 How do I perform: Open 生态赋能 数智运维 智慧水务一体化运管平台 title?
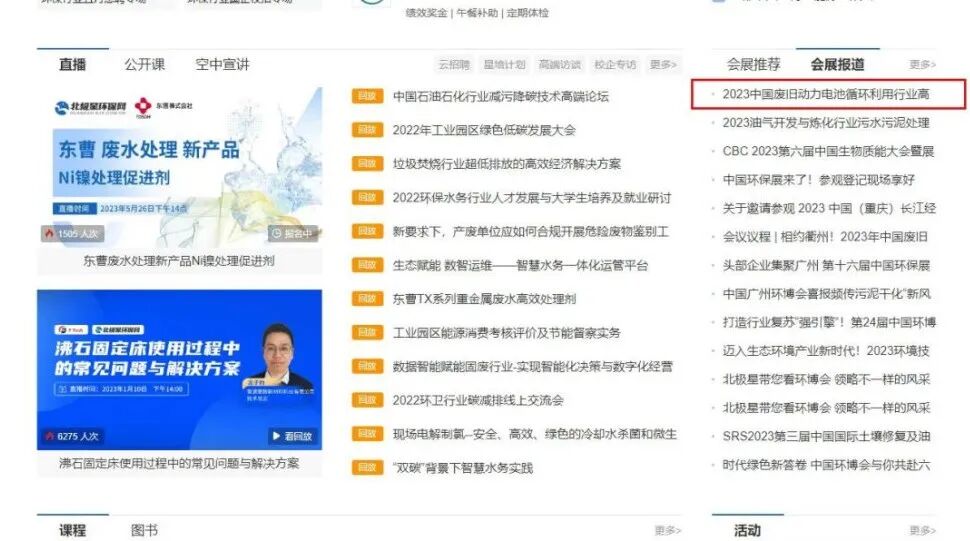[x=520, y=265]
